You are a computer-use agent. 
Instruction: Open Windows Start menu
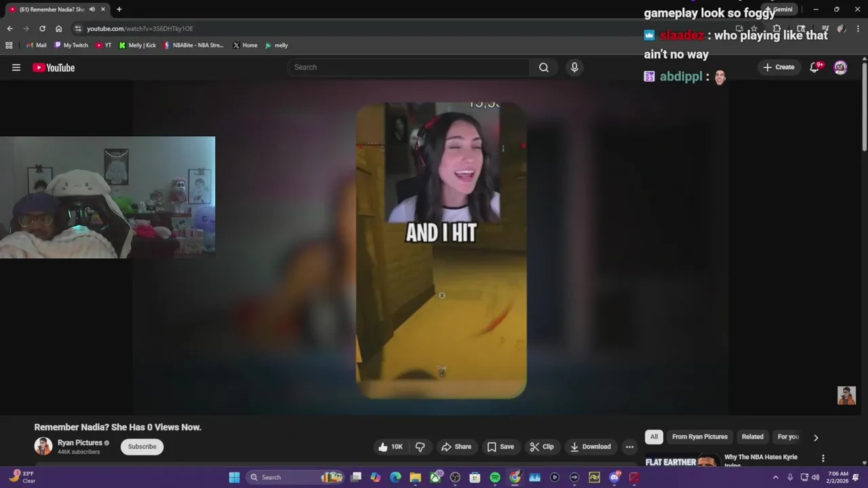pyautogui.click(x=234, y=477)
